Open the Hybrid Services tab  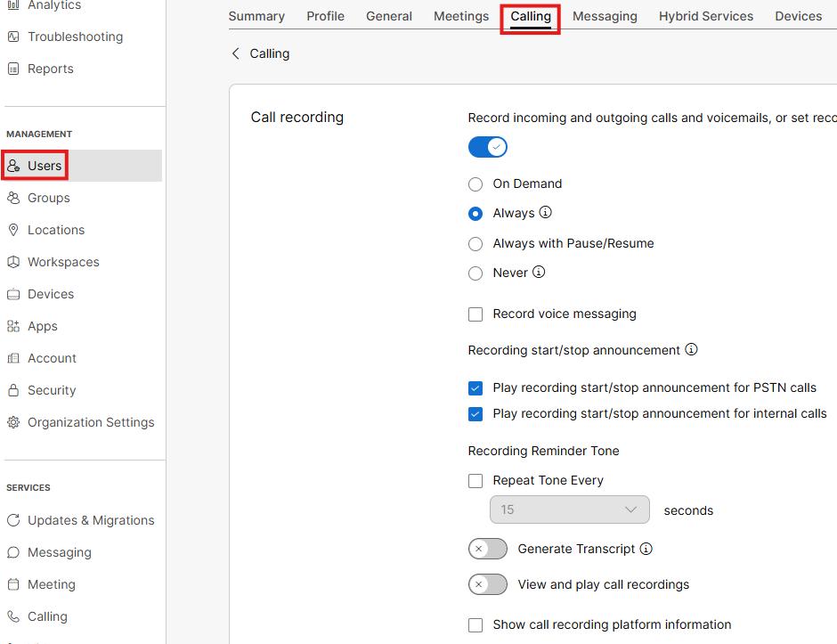pyautogui.click(x=705, y=16)
